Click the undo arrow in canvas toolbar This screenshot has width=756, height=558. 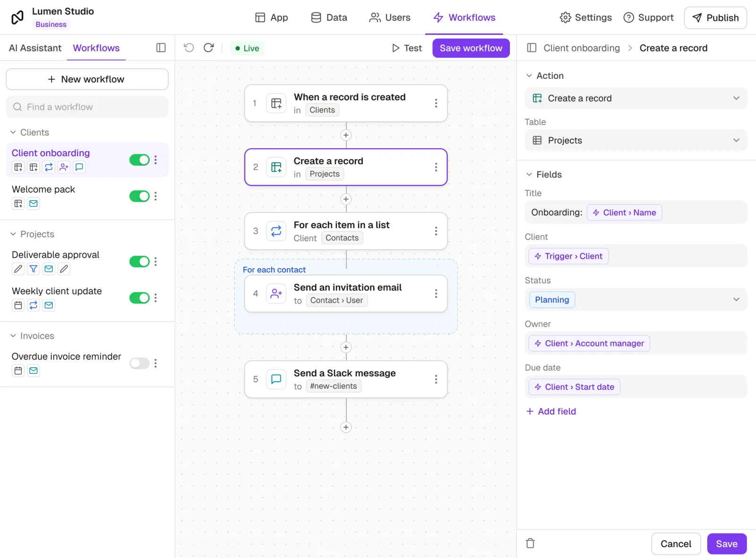(x=189, y=48)
